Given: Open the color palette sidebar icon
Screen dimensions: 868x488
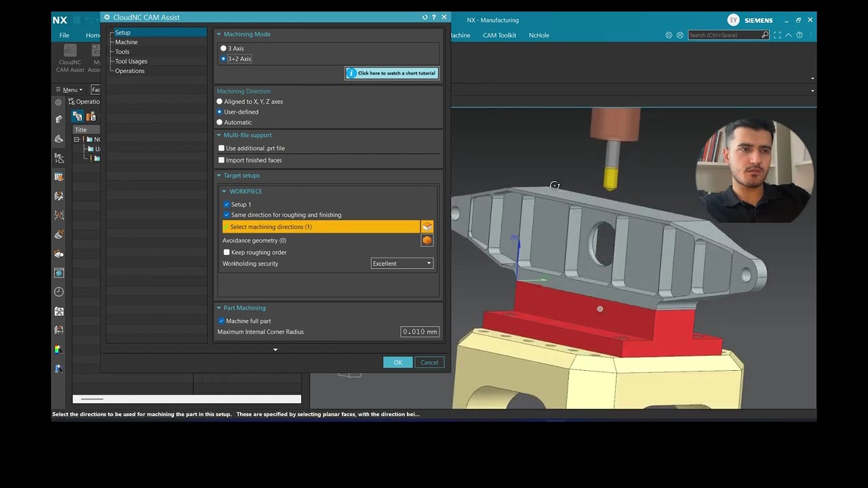Looking at the screenshot, I should coord(59,350).
